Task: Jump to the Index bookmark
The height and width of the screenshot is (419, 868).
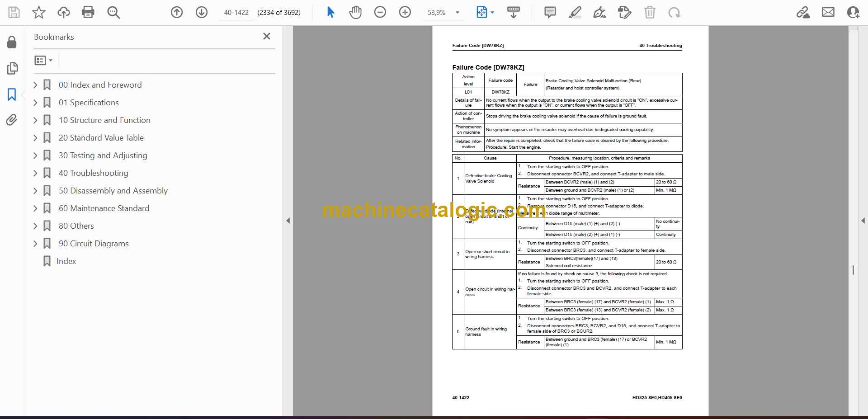Action: point(66,261)
